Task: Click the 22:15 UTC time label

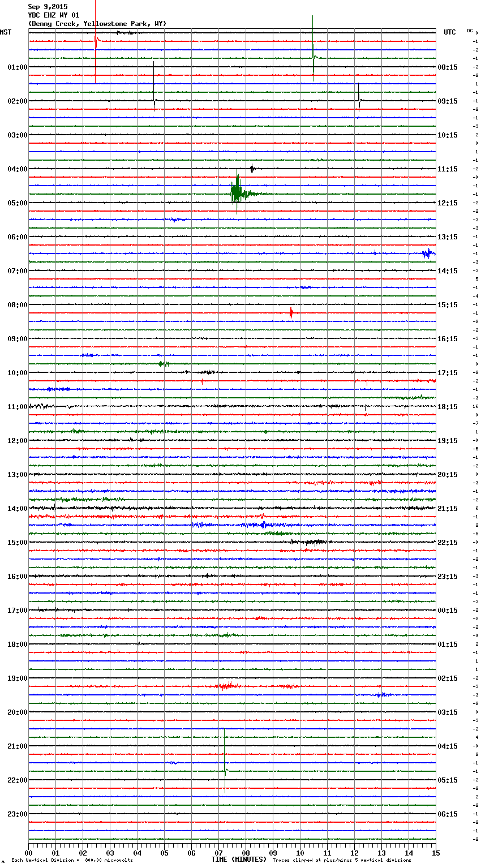Action: pos(448,543)
